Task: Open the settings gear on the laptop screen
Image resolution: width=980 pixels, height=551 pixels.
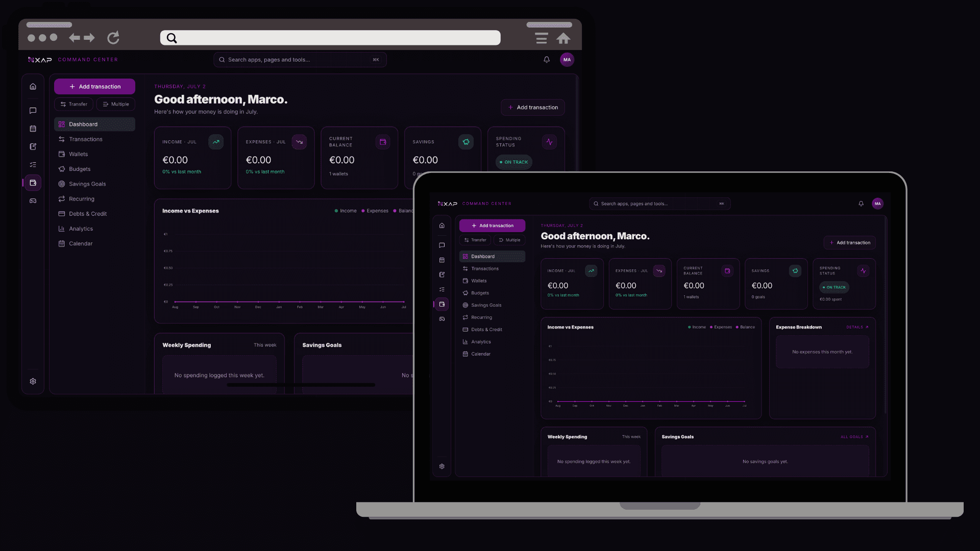Action: pyautogui.click(x=442, y=466)
